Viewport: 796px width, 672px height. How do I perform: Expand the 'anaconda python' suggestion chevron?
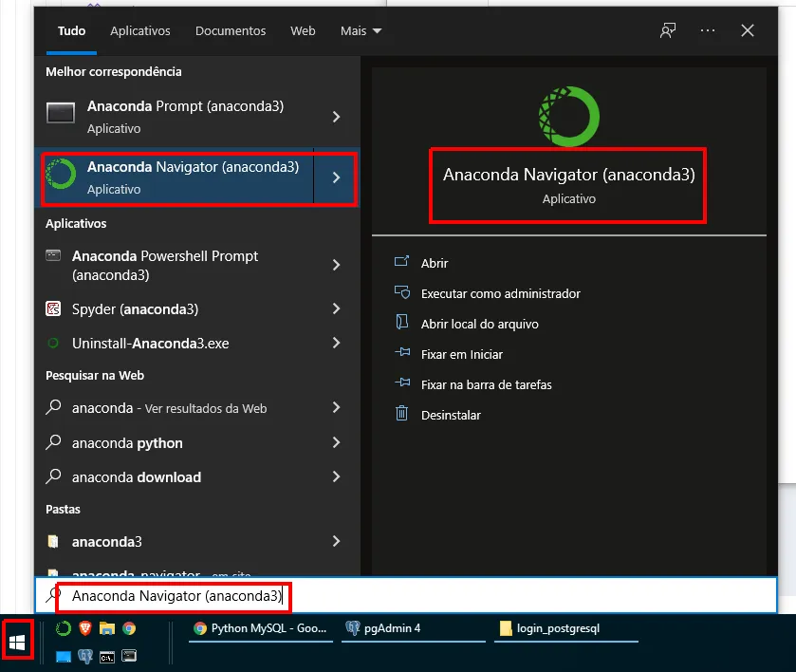[x=336, y=442]
